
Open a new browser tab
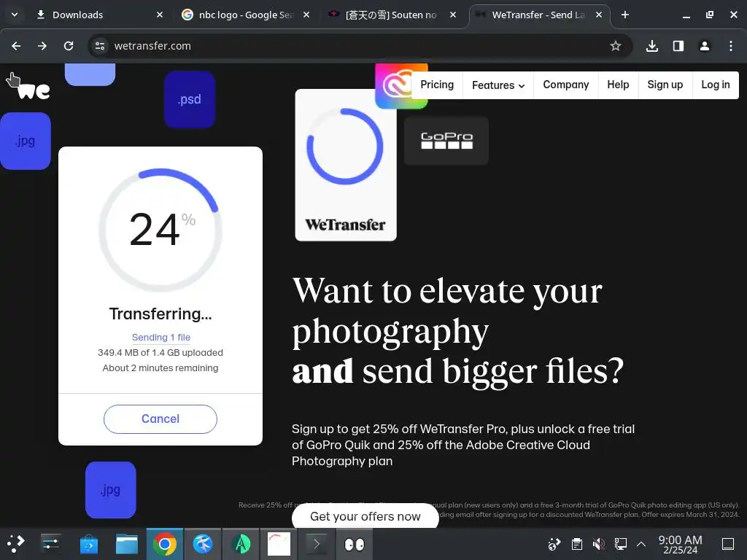tap(625, 15)
